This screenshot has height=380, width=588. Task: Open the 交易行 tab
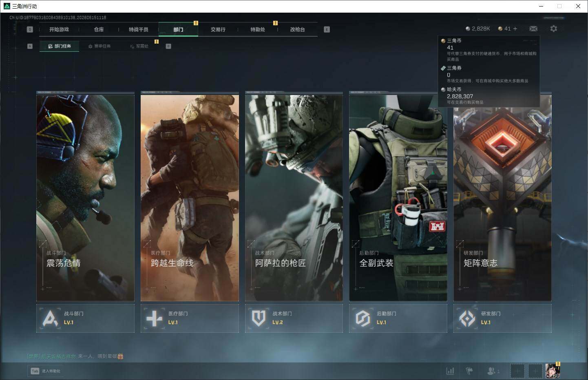tap(218, 29)
